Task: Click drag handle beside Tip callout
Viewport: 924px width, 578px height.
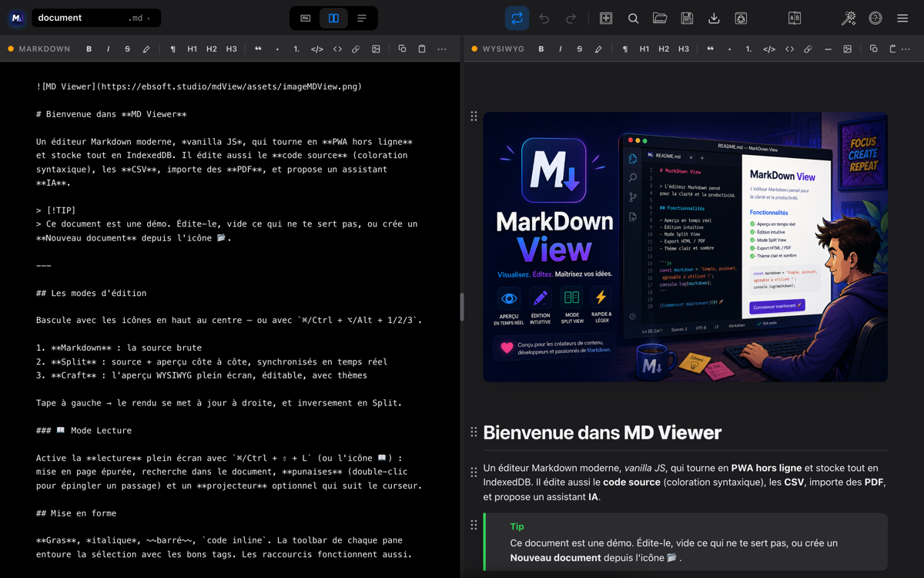Action: pyautogui.click(x=474, y=525)
